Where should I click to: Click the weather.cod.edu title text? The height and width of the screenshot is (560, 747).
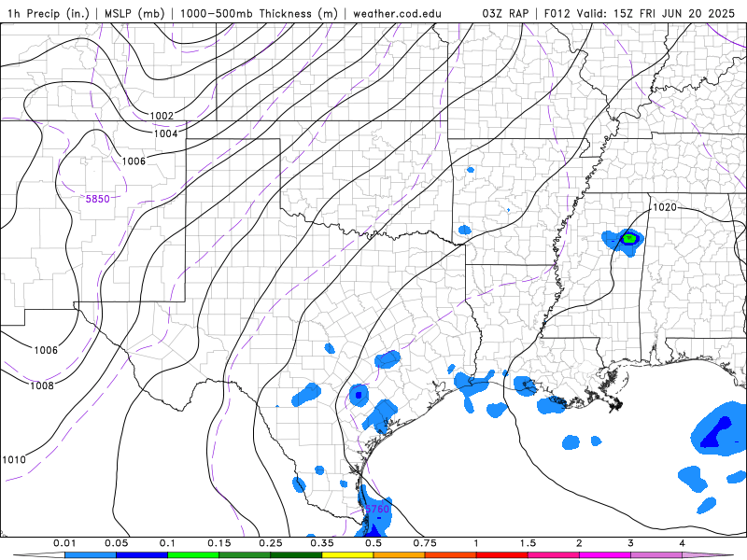397,13
